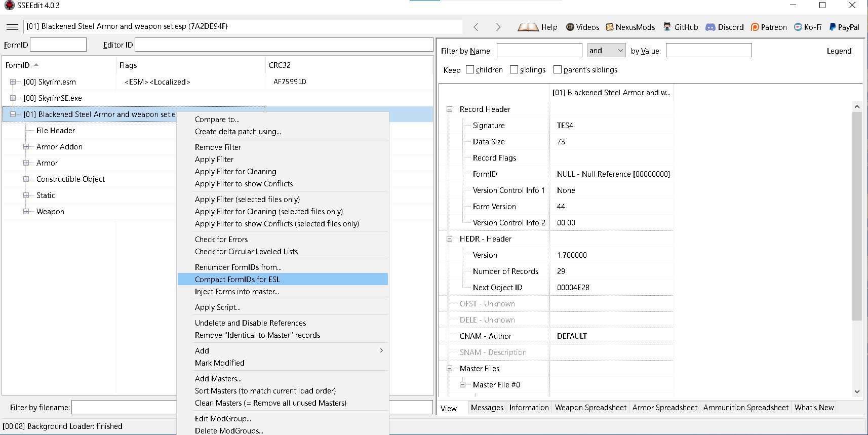Switch to the Weapon Spreadsheet tab

(590, 408)
